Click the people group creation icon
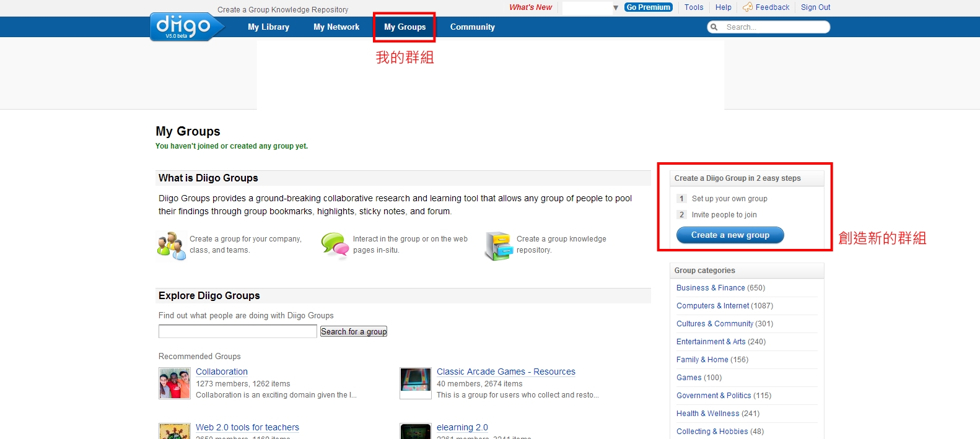Image resolution: width=980 pixels, height=439 pixels. coord(172,246)
